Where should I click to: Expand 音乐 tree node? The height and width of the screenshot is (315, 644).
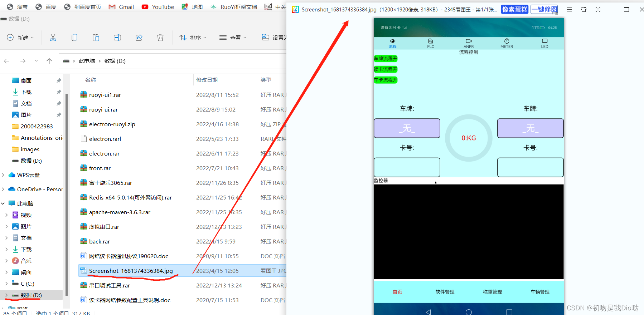coord(6,261)
